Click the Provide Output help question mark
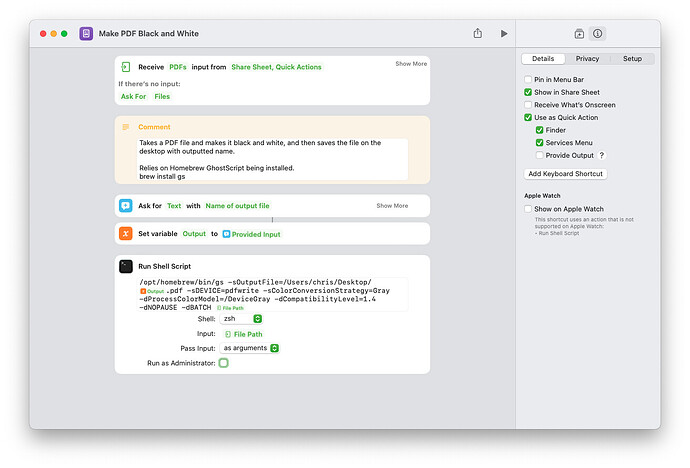The image size is (690, 468). [601, 155]
